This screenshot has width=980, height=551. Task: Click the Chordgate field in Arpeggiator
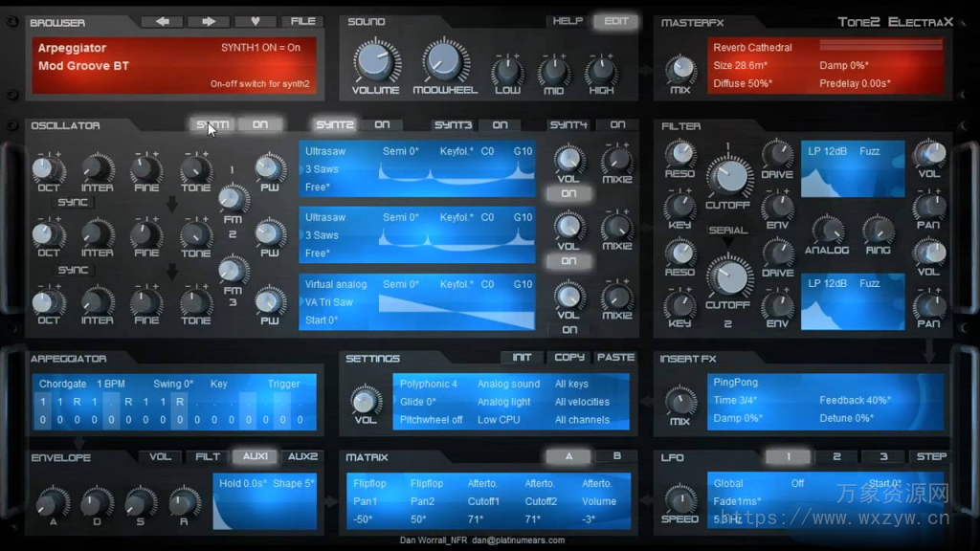(x=62, y=383)
